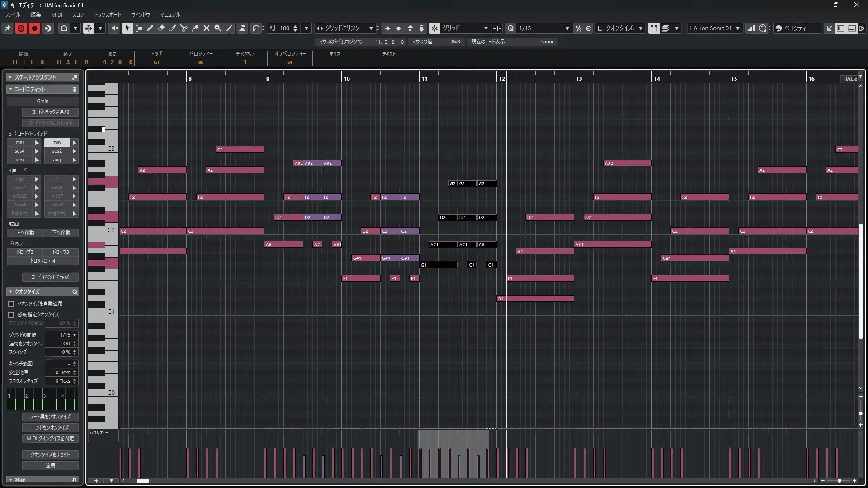
Task: Activate the Zoom magnifier tool
Action: 218,28
